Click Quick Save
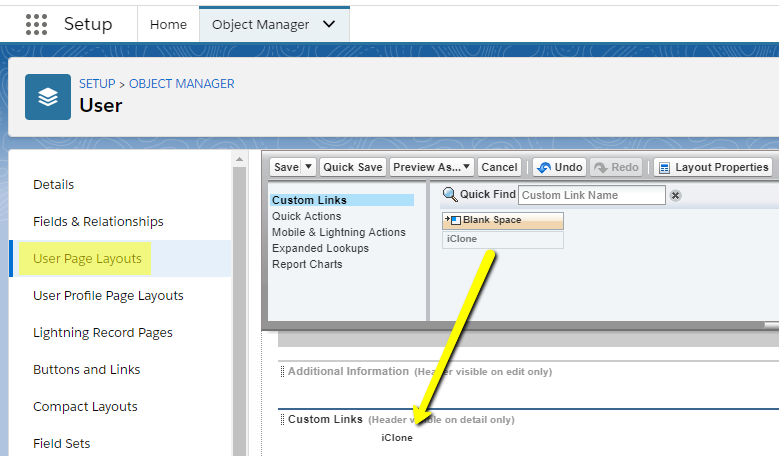The width and height of the screenshot is (779, 456). 353,167
